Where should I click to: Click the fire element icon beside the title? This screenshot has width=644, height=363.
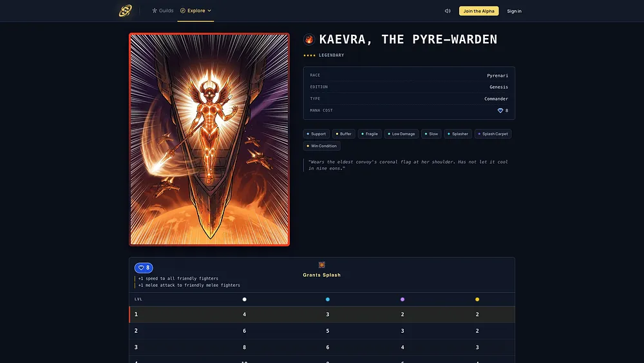[x=309, y=39]
